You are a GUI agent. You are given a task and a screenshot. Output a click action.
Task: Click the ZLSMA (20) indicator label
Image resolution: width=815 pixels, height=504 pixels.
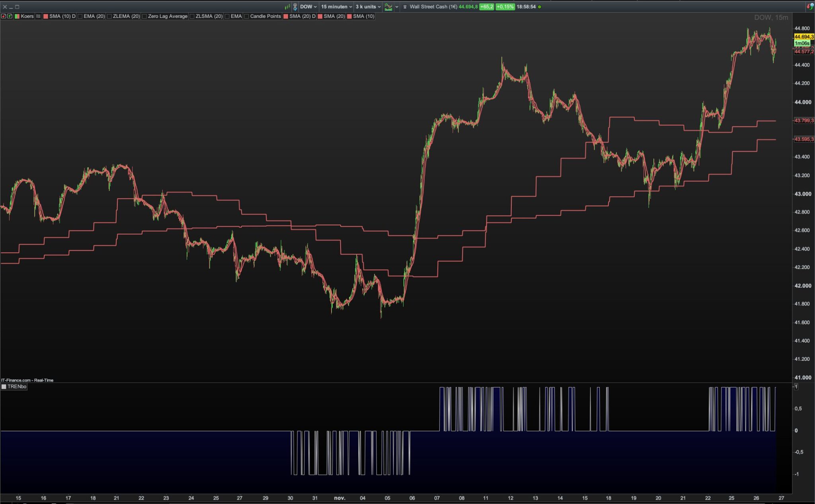(x=209, y=16)
